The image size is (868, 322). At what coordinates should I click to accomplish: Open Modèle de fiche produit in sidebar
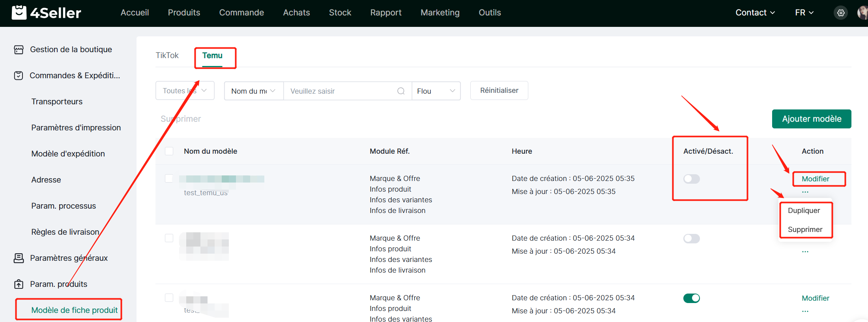coord(75,310)
